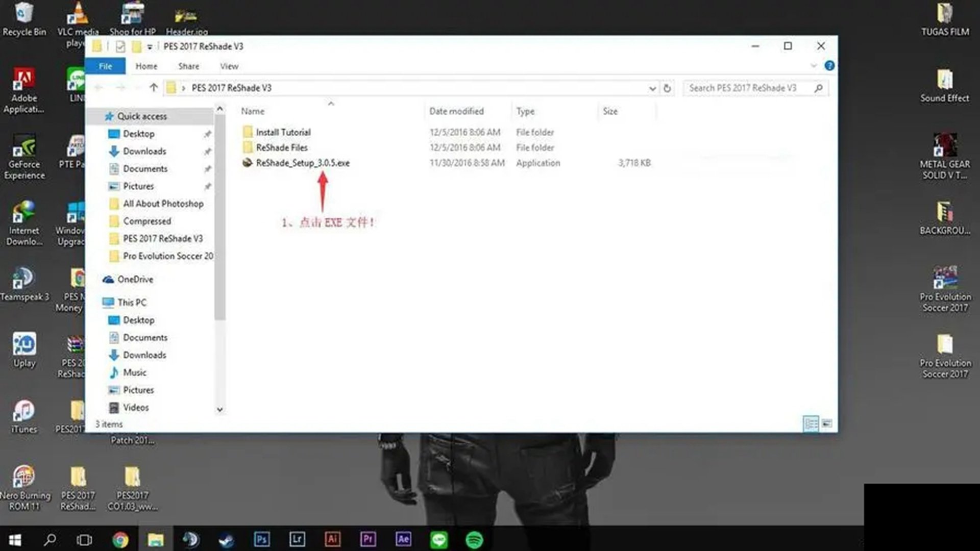
Task: Refresh the current folder view
Action: click(x=667, y=88)
